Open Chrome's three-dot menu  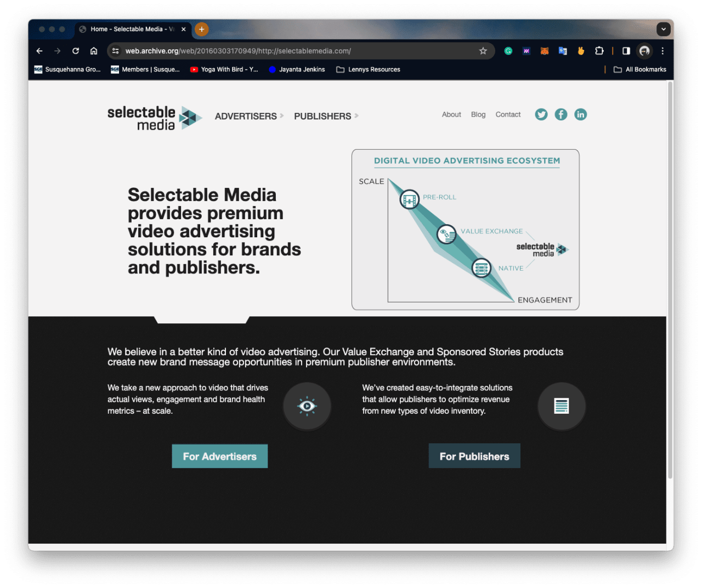click(663, 51)
